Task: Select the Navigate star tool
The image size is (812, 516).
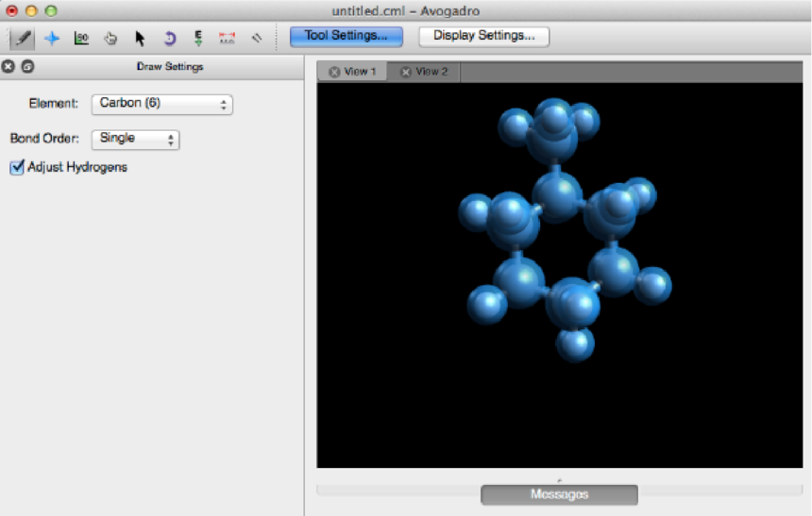Action: point(52,38)
